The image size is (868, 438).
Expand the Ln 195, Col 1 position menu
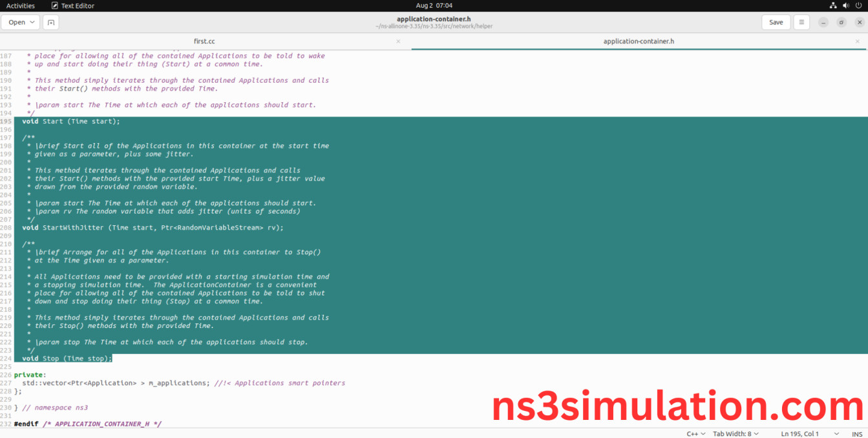pos(808,433)
